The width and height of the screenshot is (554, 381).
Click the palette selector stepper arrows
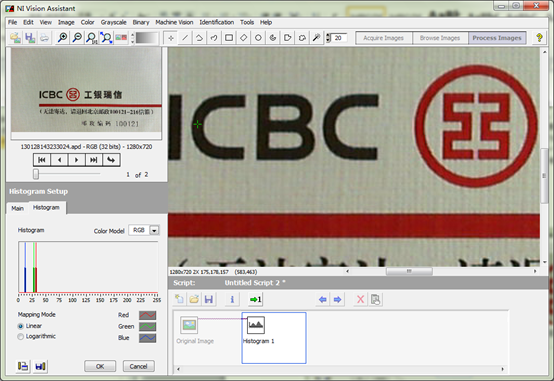132,38
